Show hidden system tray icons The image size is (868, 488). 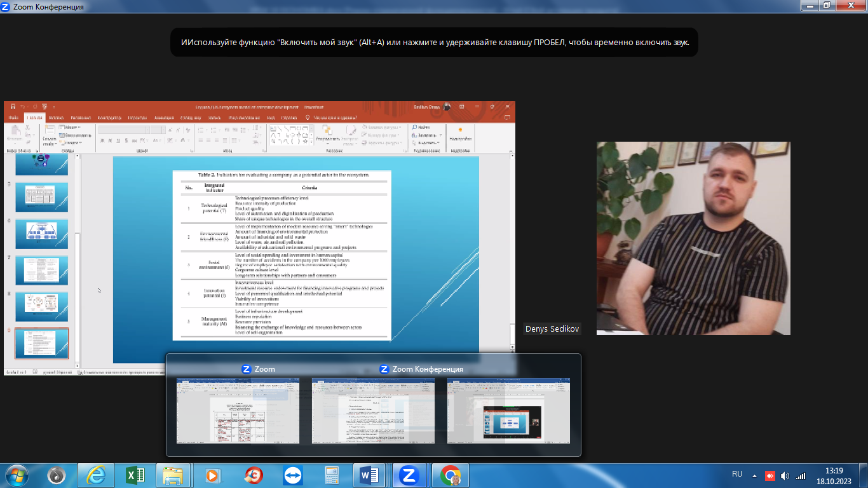coord(755,475)
